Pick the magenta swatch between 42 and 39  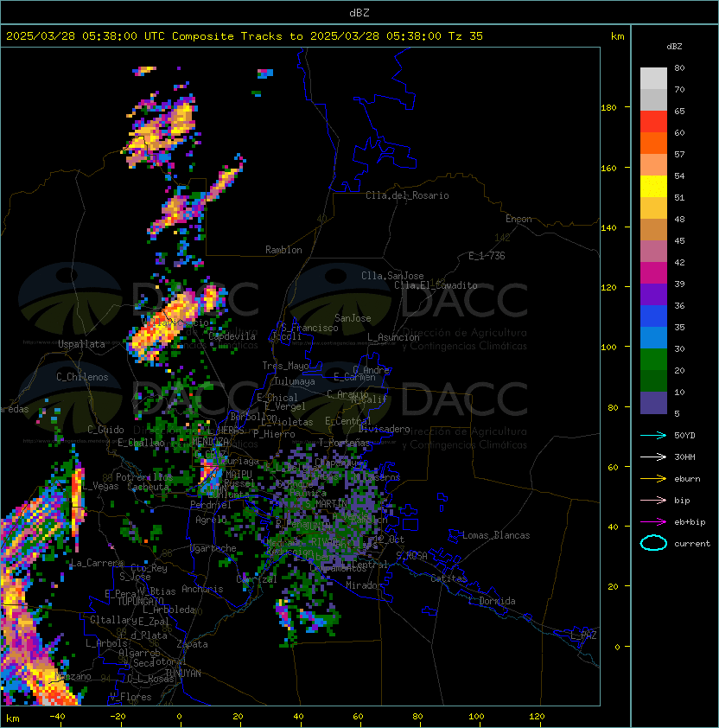(x=653, y=272)
